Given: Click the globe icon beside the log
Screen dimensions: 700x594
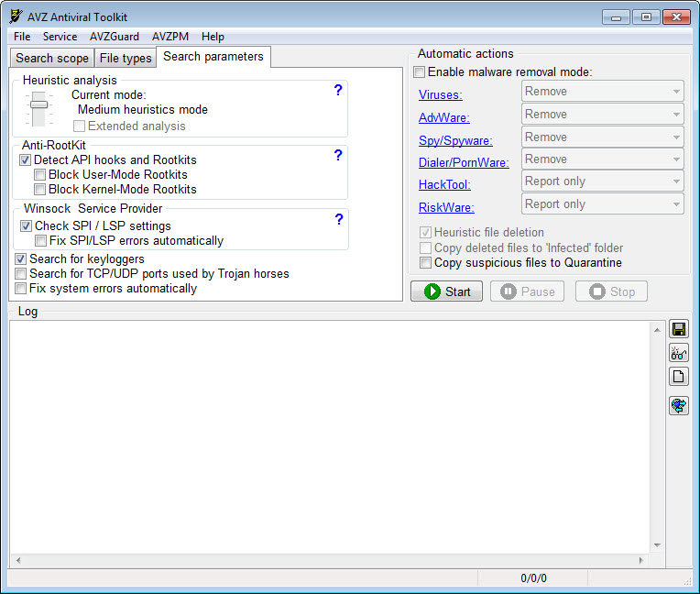Looking at the screenshot, I should pos(679,405).
